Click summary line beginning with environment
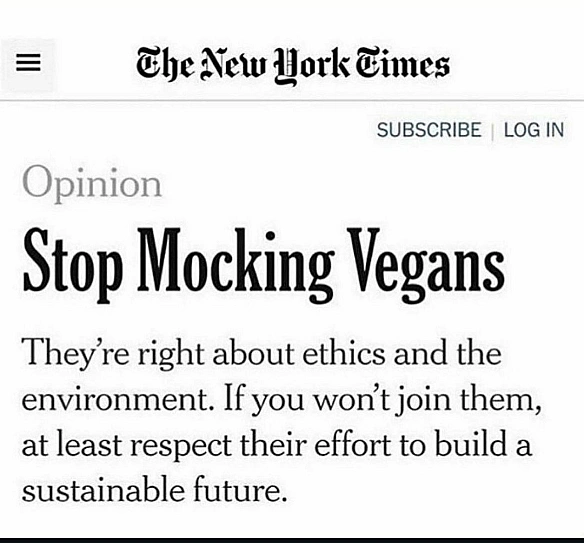This screenshot has height=543, width=584. coord(282,400)
